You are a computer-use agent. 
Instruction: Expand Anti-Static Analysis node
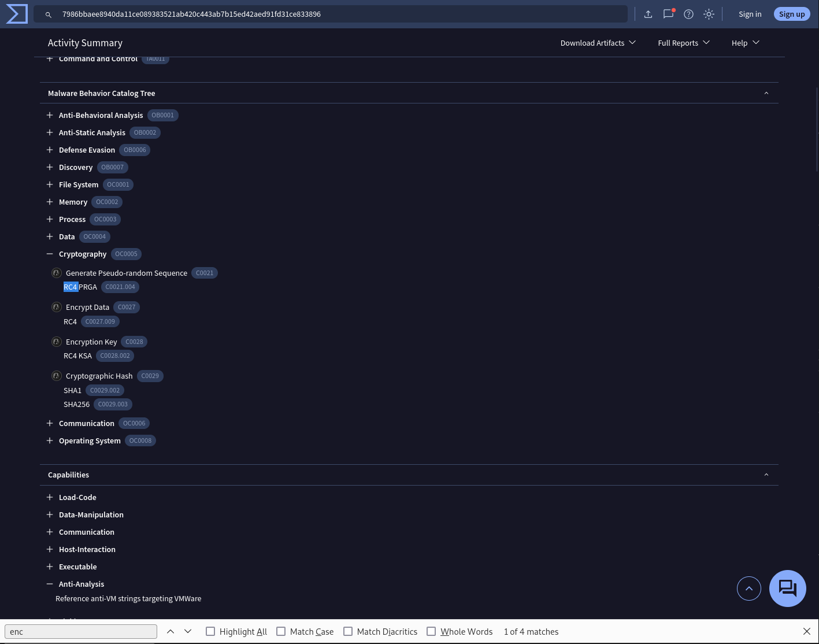[50, 132]
